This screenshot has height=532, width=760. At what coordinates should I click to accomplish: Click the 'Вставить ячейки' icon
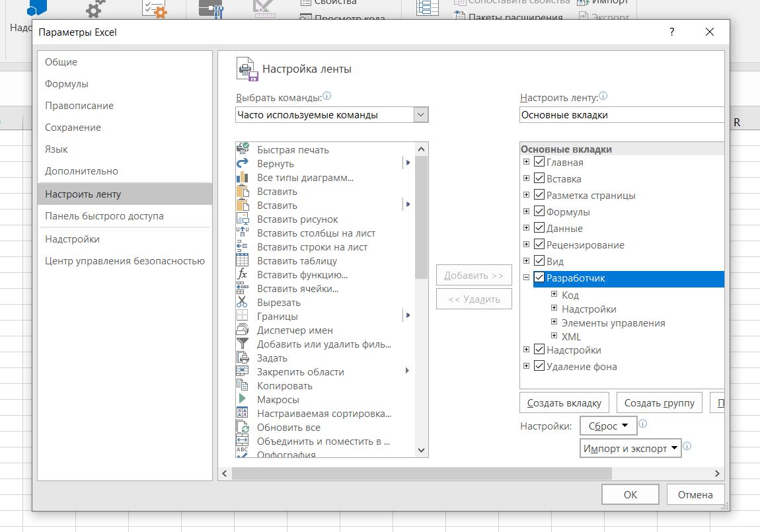(x=243, y=288)
